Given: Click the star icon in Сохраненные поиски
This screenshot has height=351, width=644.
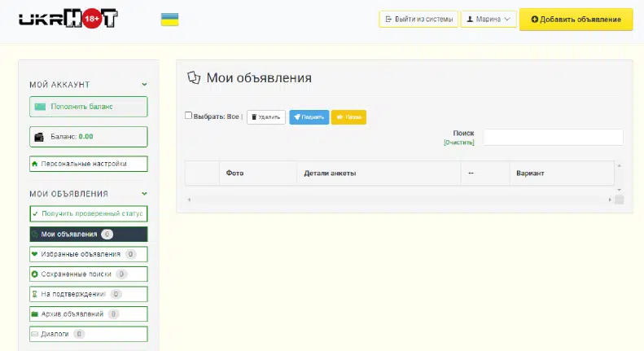Looking at the screenshot, I should click(34, 274).
